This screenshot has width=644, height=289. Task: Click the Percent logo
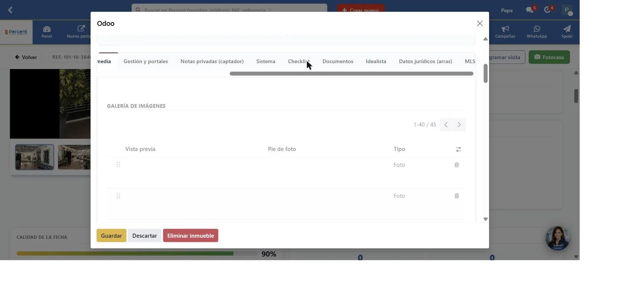click(16, 32)
